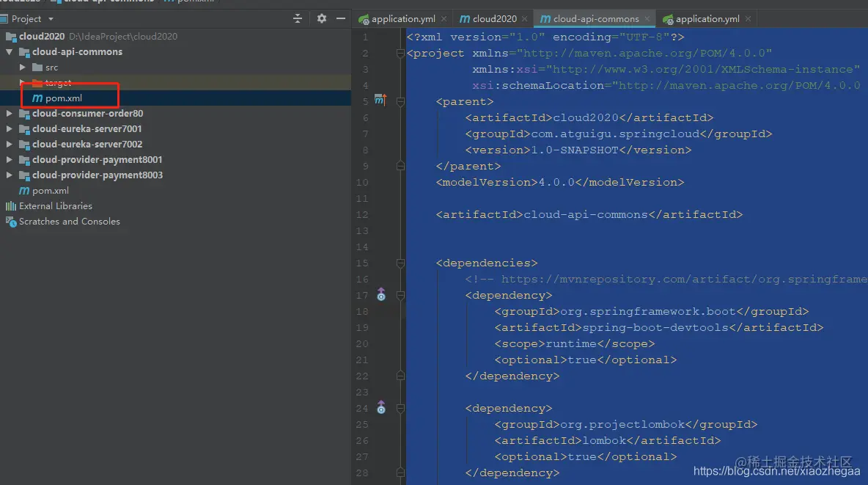Image resolution: width=868 pixels, height=485 pixels.
Task: Select the src folder
Action: (x=51, y=68)
